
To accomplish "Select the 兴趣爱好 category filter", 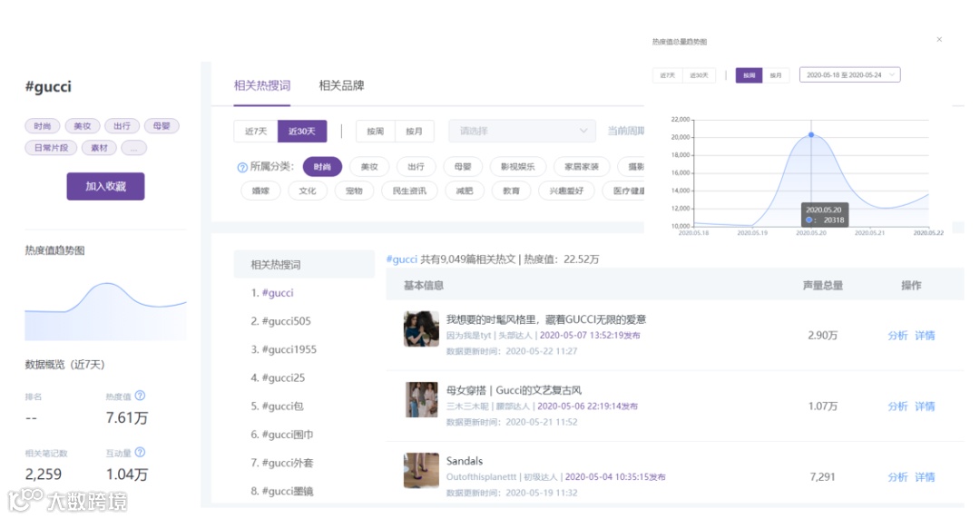I will click(x=566, y=191).
